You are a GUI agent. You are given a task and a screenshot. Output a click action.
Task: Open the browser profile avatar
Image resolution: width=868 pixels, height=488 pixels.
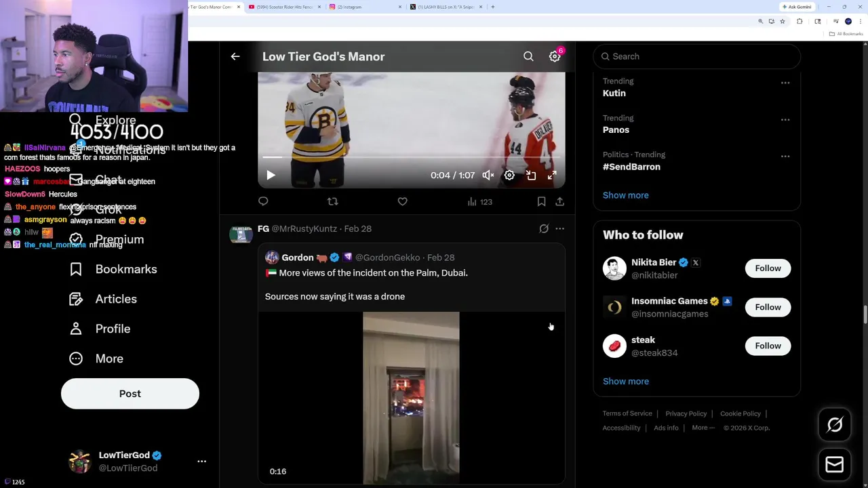pyautogui.click(x=848, y=22)
